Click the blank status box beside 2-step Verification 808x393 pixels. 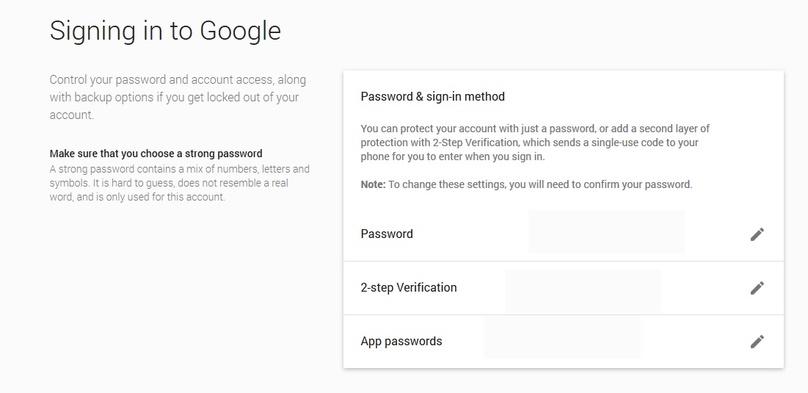pos(583,291)
